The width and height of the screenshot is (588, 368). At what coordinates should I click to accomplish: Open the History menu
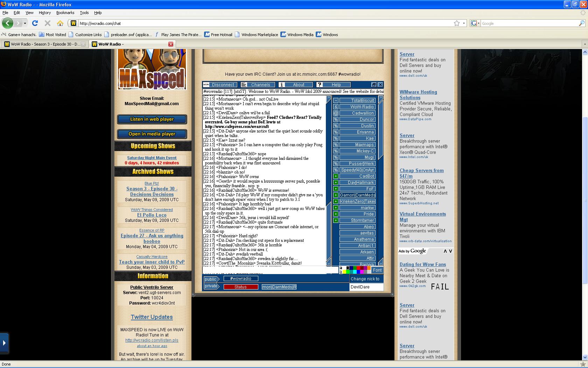pyautogui.click(x=45, y=13)
